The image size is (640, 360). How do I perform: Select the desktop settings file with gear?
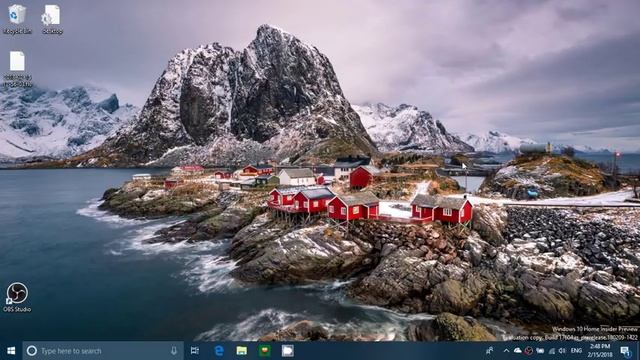click(52, 19)
